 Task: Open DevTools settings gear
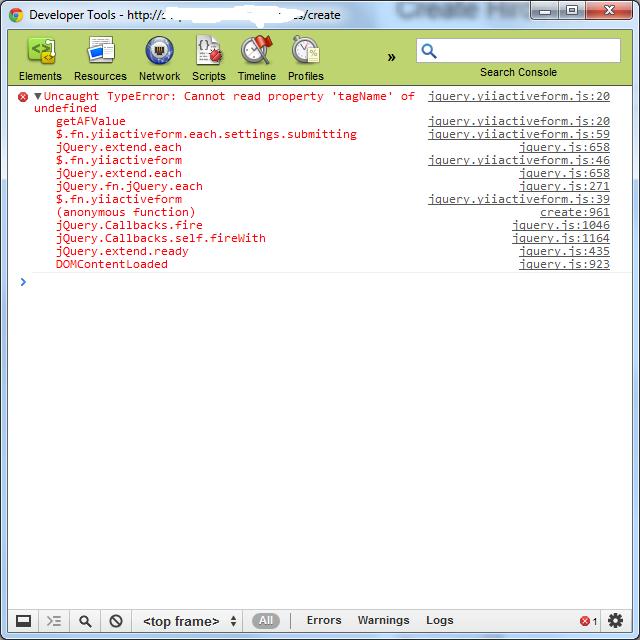615,621
